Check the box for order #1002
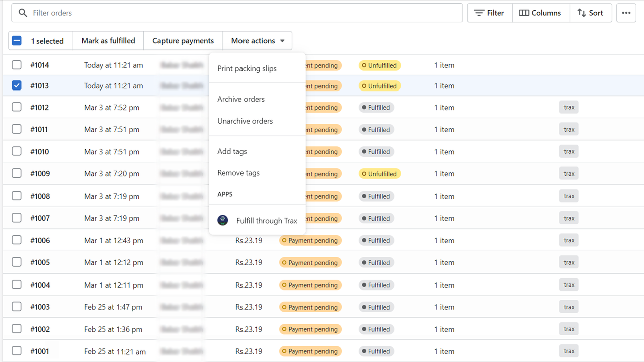This screenshot has width=644, height=362. coord(17,329)
